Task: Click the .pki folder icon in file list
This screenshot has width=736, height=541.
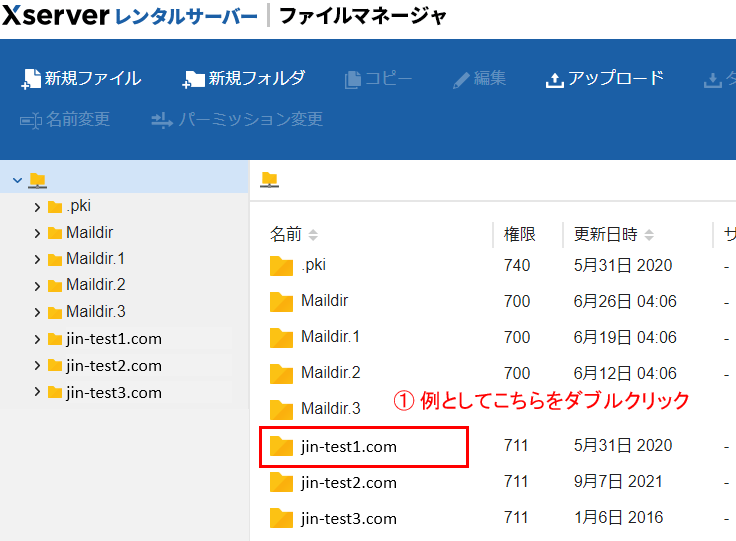Action: [281, 266]
